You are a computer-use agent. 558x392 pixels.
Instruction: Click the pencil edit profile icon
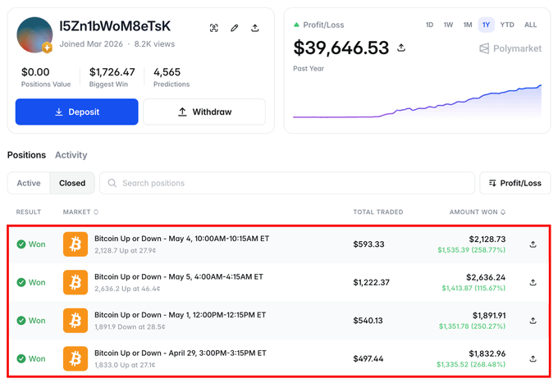pyautogui.click(x=234, y=28)
